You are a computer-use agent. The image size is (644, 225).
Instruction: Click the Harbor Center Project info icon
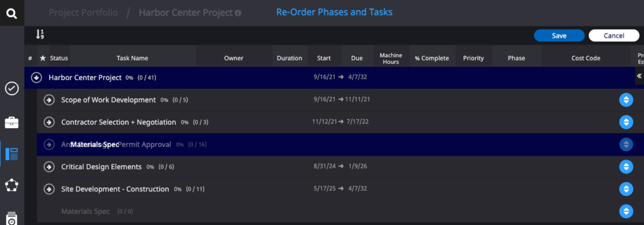238,13
